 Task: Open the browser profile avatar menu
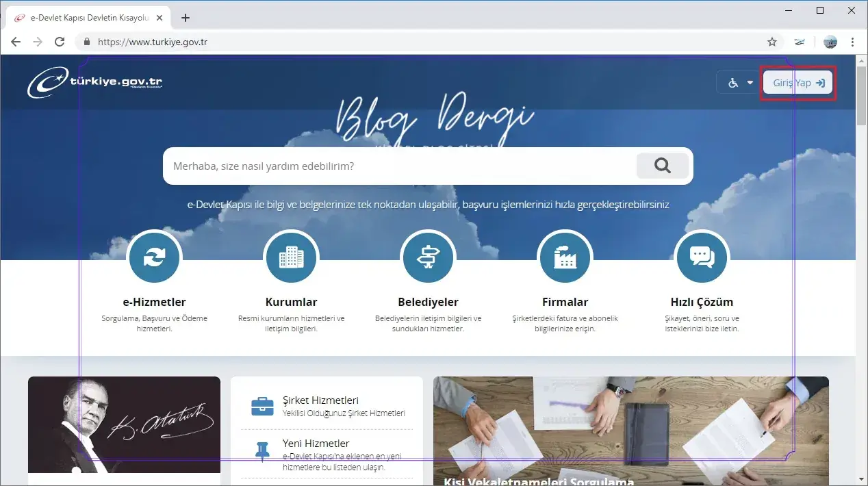[830, 42]
